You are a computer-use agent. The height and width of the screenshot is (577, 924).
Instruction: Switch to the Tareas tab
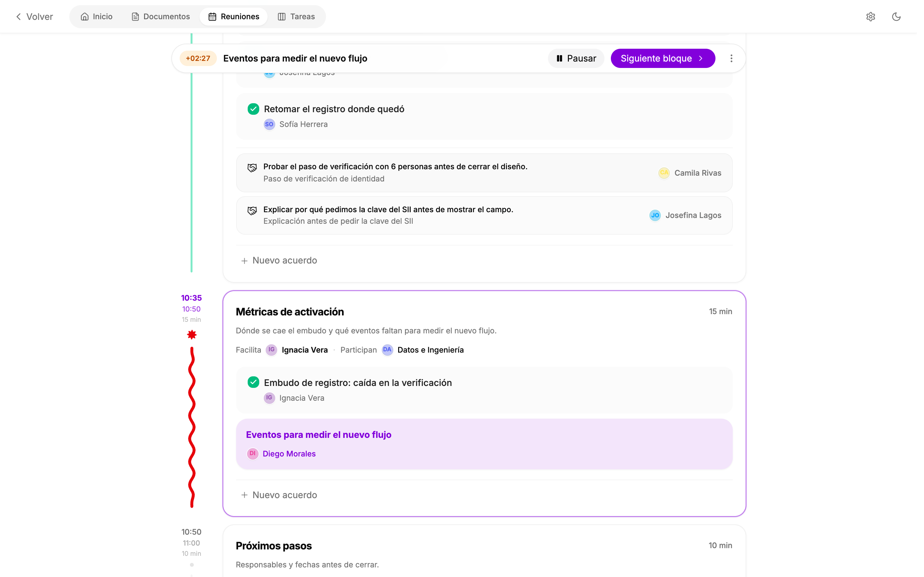tap(296, 16)
